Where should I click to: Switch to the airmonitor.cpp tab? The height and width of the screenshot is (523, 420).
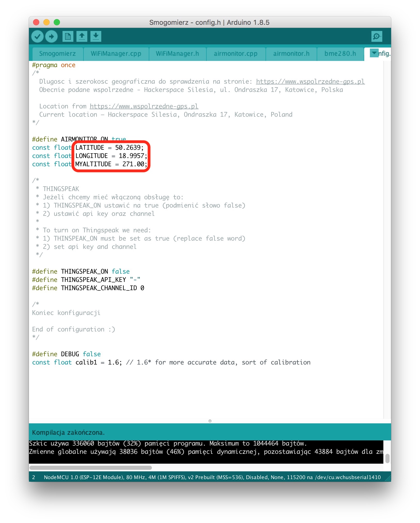click(236, 54)
